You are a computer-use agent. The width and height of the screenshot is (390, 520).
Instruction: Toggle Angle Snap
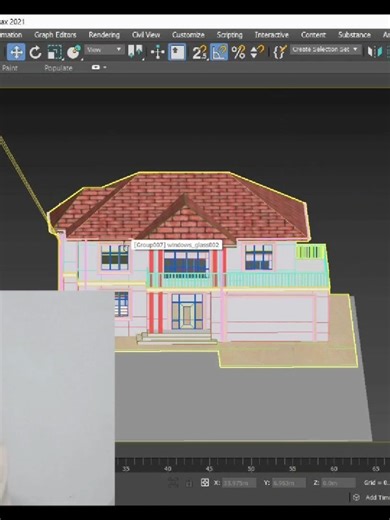[x=219, y=52]
